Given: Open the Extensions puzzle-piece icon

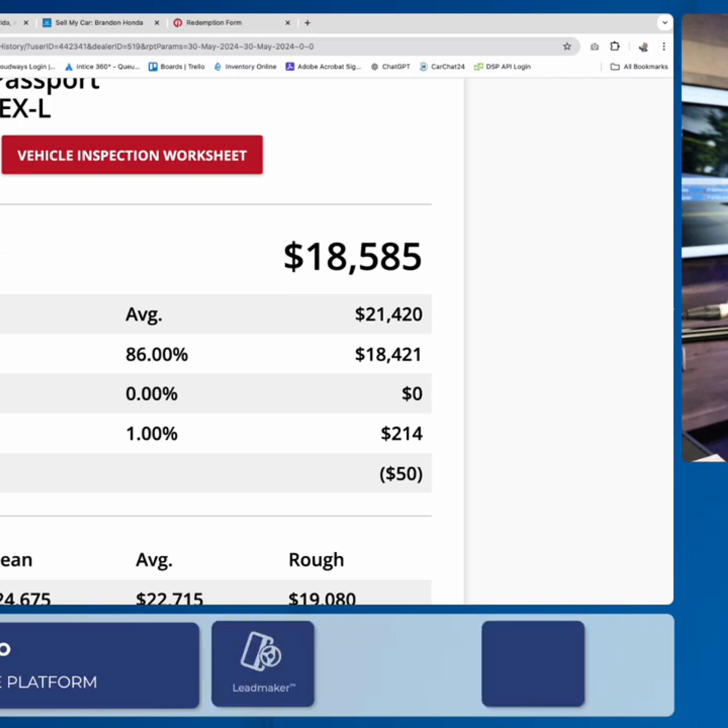Looking at the screenshot, I should [x=615, y=46].
